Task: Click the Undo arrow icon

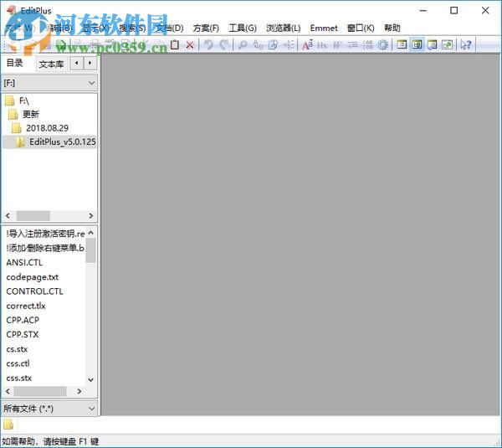Action: (208, 45)
